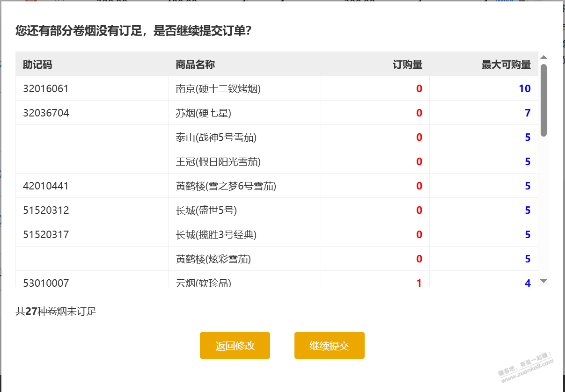Click the 共27种卷烟未订足 summary text

56,312
